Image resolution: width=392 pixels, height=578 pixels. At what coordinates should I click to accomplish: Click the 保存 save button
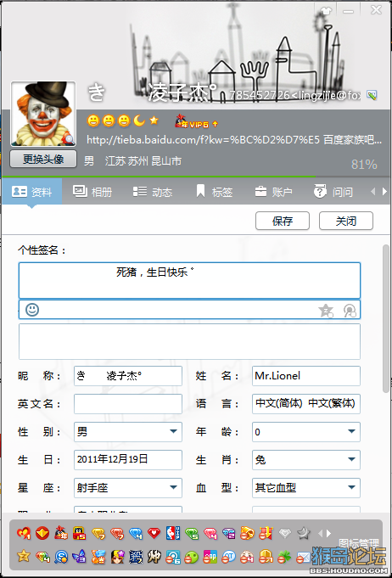[283, 221]
